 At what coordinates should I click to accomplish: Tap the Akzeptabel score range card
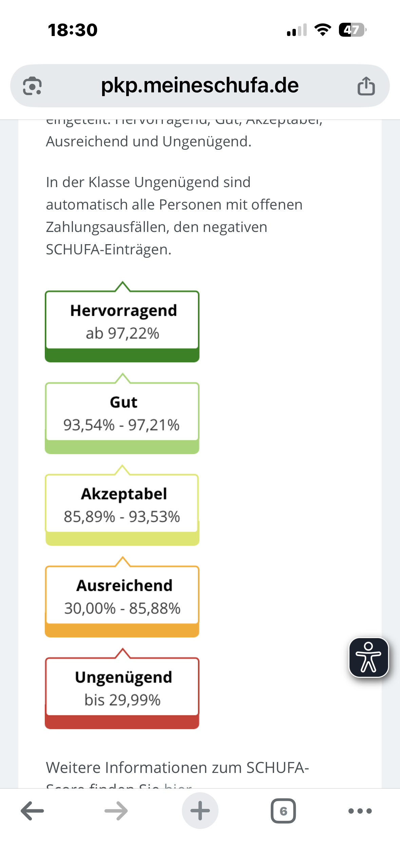point(122,504)
